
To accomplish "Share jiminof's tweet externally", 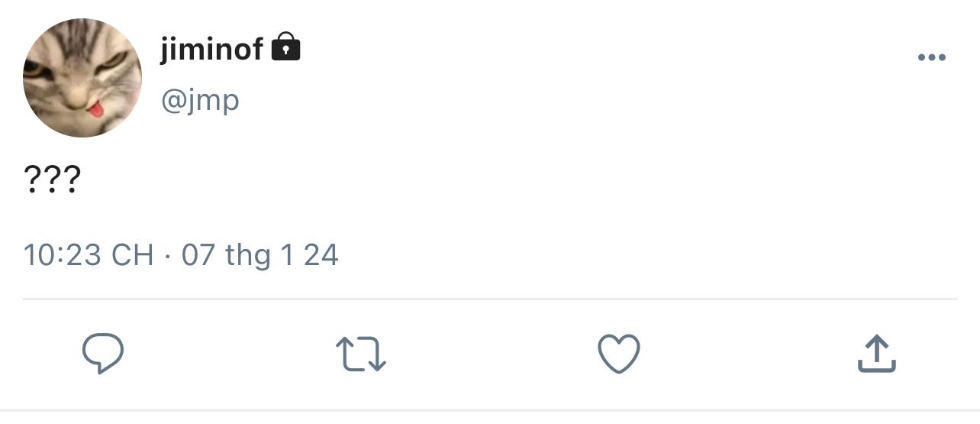I will 875,354.
